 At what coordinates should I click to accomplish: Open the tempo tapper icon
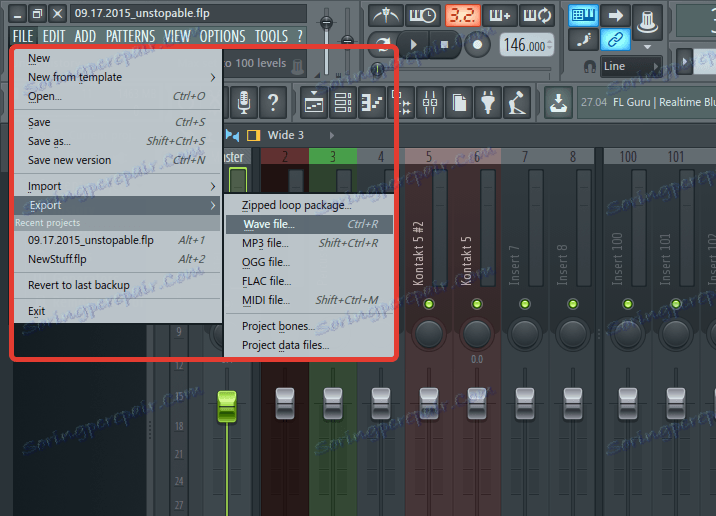coord(517,102)
